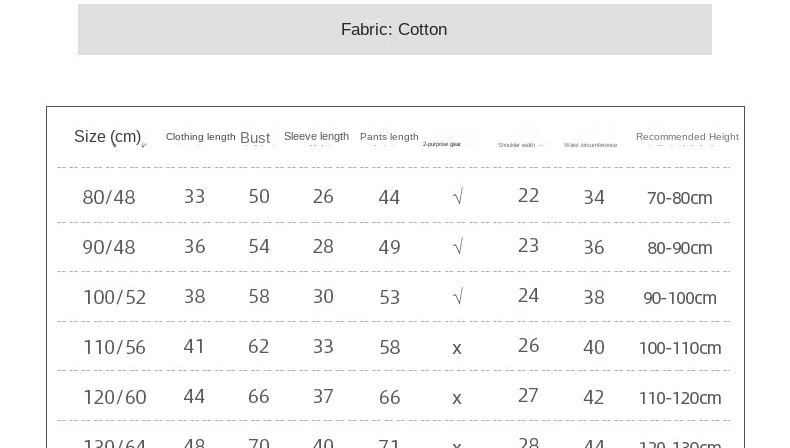Click the checkmark in the 80/48 row
This screenshot has height=448, width=790.
(x=458, y=198)
